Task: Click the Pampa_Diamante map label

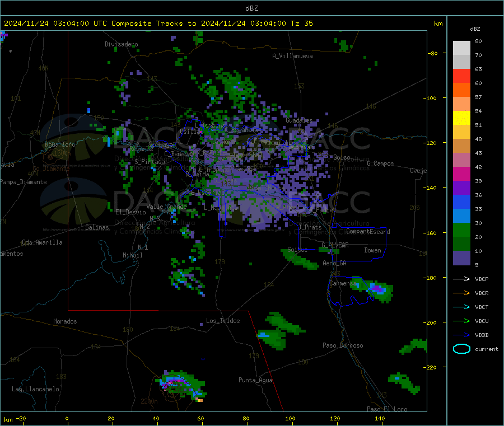Action: click(23, 182)
